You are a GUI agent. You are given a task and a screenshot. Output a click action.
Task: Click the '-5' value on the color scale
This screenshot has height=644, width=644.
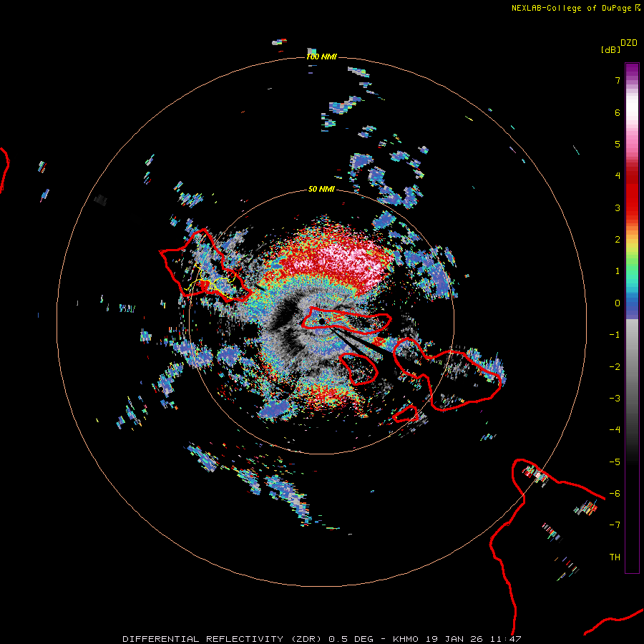pyautogui.click(x=615, y=462)
